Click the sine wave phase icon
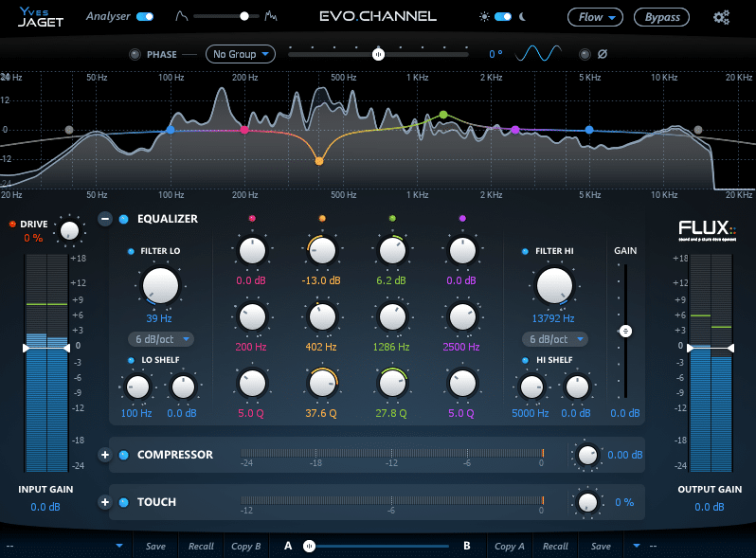This screenshot has height=558, width=756. pyautogui.click(x=538, y=54)
